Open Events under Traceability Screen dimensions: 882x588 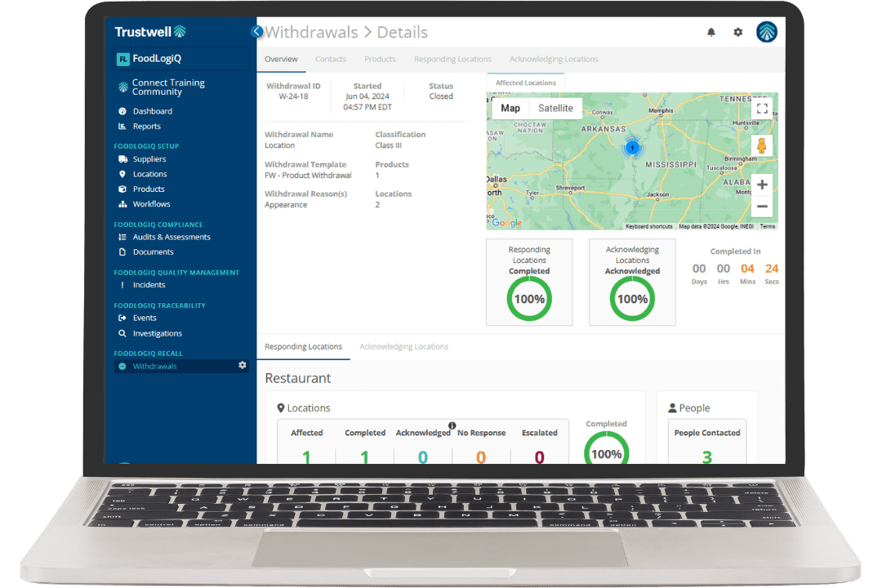145,318
